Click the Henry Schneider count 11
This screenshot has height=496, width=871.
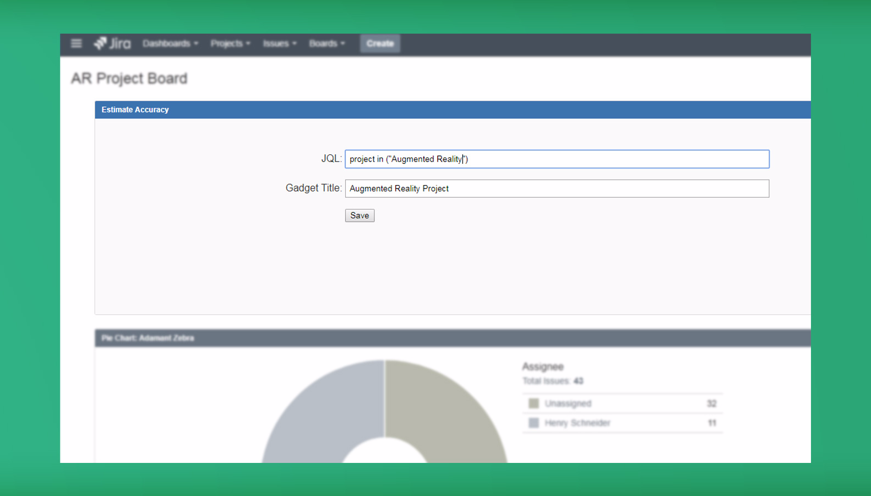tap(712, 423)
